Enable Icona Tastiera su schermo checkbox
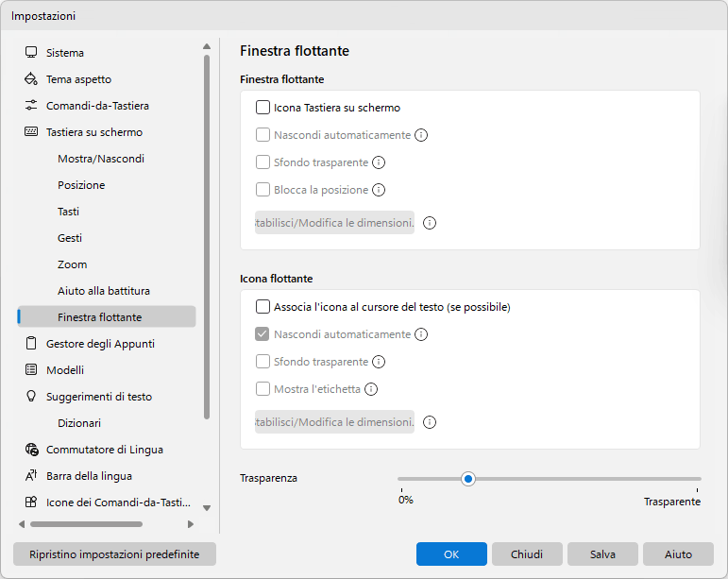Viewport: 728px width, 579px height. click(x=262, y=108)
